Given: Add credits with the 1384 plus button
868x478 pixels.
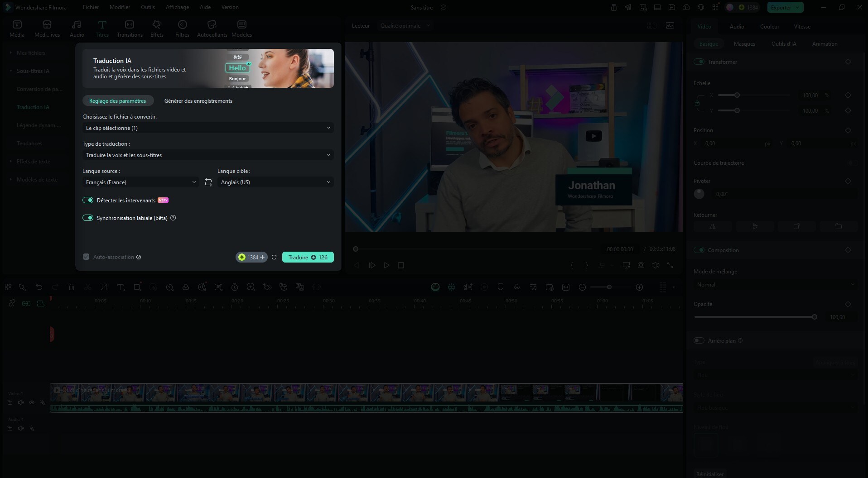Looking at the screenshot, I should [251, 257].
